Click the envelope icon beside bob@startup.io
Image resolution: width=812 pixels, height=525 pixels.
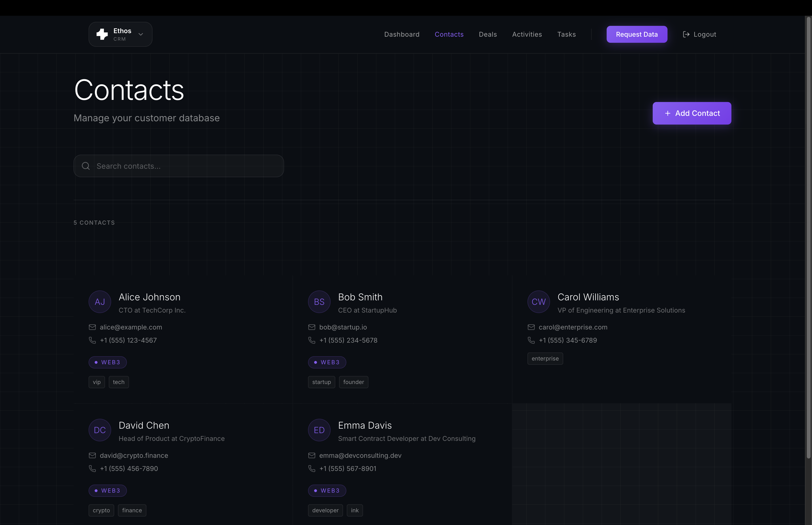click(x=312, y=327)
